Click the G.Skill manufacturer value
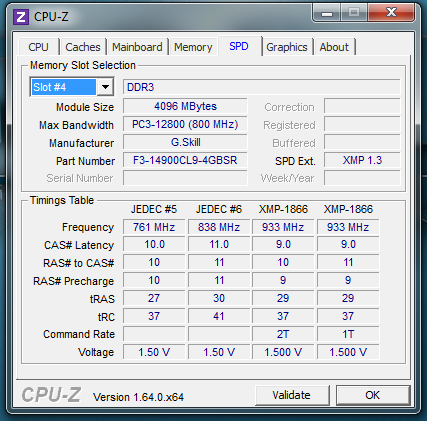Screen dimensions: 427x421 click(x=185, y=142)
